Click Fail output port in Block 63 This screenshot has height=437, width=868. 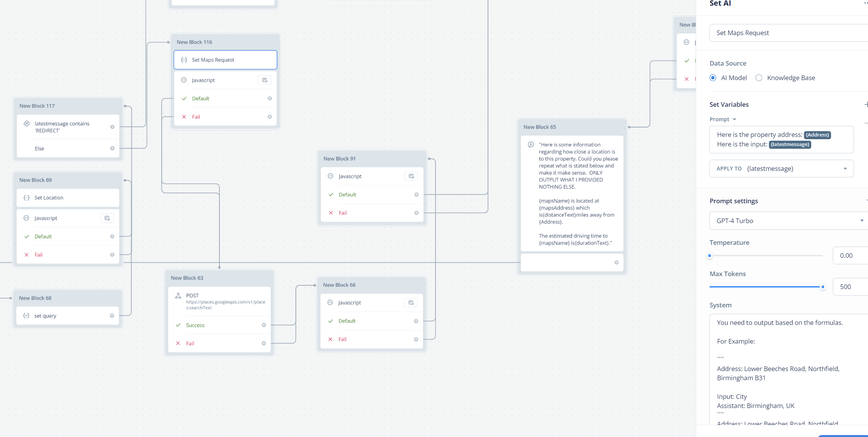pos(264,344)
